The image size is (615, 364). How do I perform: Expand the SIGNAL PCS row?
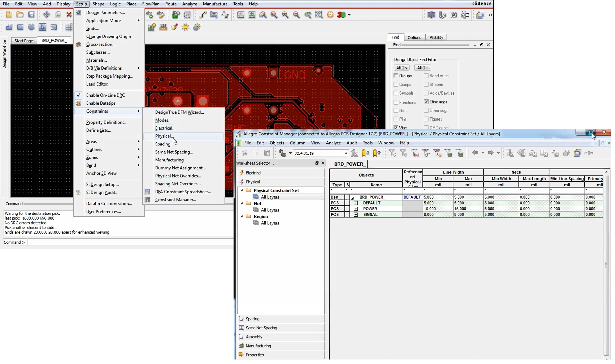[x=356, y=215]
